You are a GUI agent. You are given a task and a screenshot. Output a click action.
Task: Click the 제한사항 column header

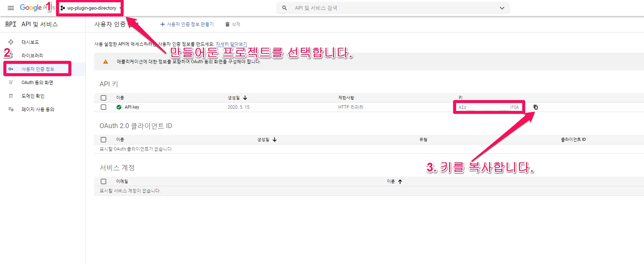(x=346, y=98)
